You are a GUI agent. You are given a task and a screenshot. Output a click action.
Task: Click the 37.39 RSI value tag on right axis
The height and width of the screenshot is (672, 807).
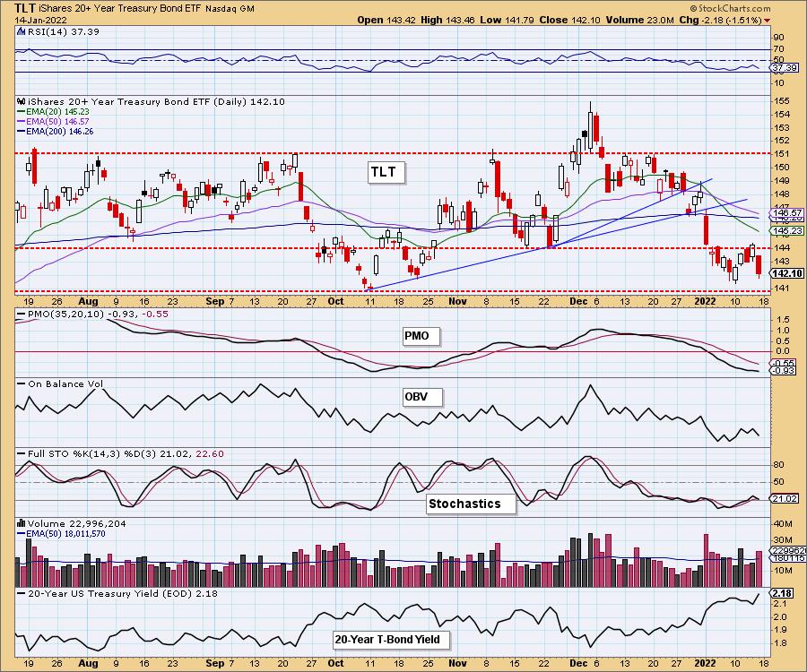click(x=785, y=68)
